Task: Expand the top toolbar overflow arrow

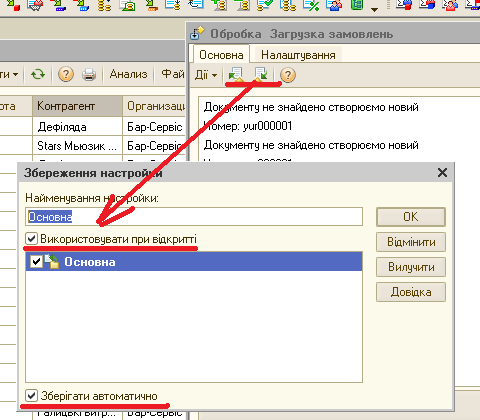Action: pos(374,9)
